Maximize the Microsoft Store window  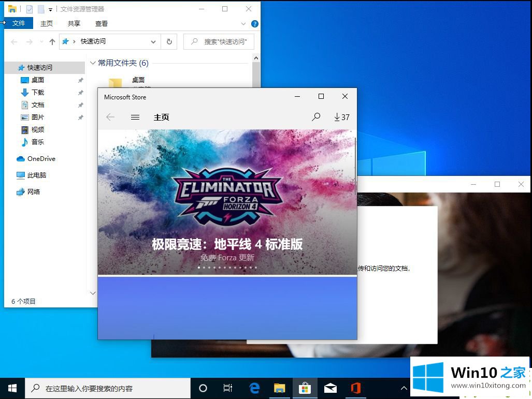(x=321, y=97)
